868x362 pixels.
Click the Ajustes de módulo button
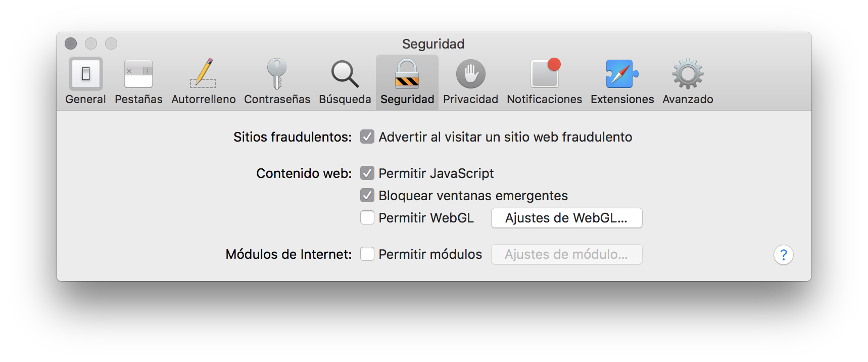(566, 254)
